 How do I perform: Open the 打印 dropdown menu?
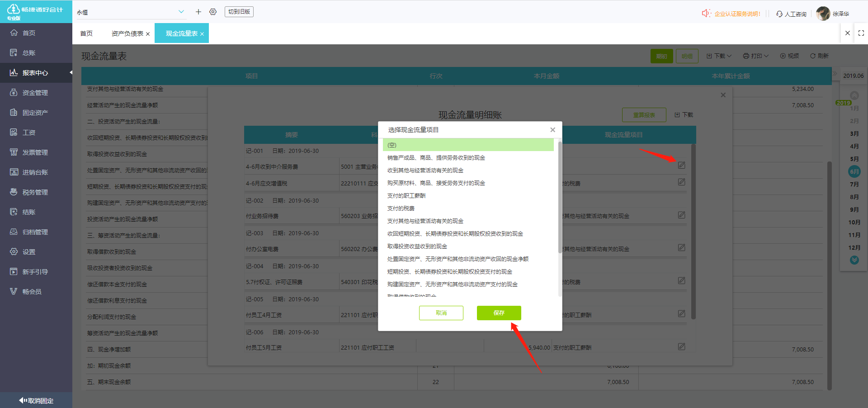click(x=756, y=56)
